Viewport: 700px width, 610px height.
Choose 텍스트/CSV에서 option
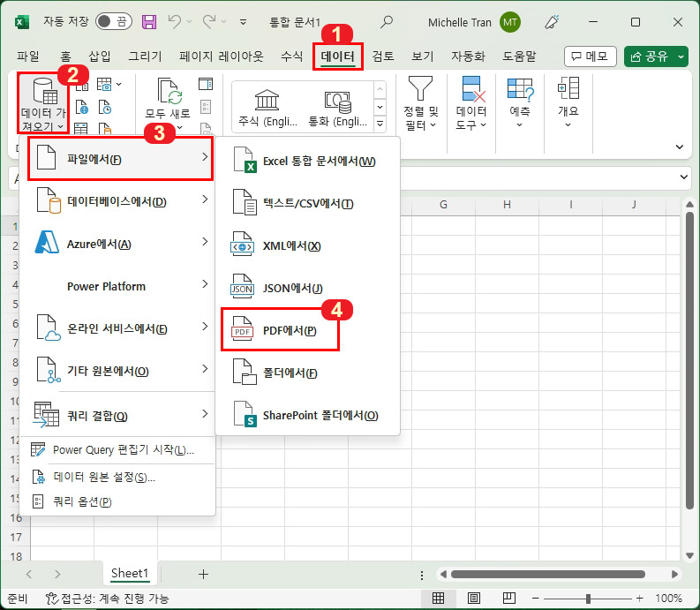tap(307, 203)
